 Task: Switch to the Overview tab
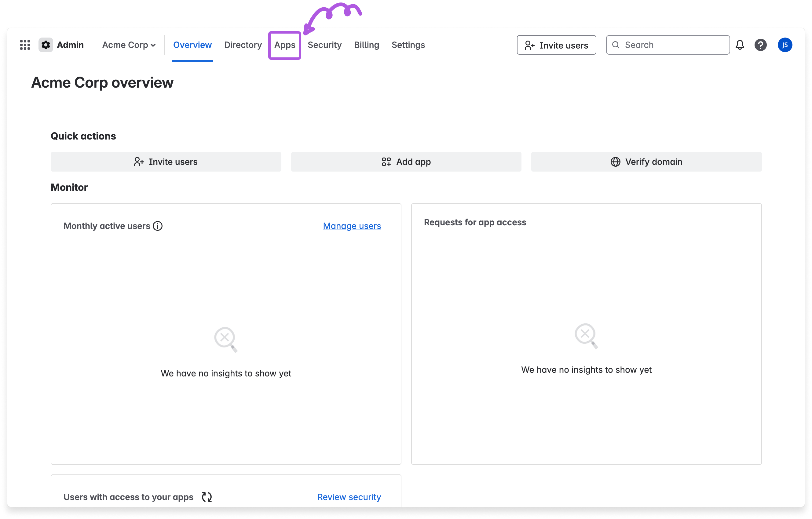click(x=192, y=45)
